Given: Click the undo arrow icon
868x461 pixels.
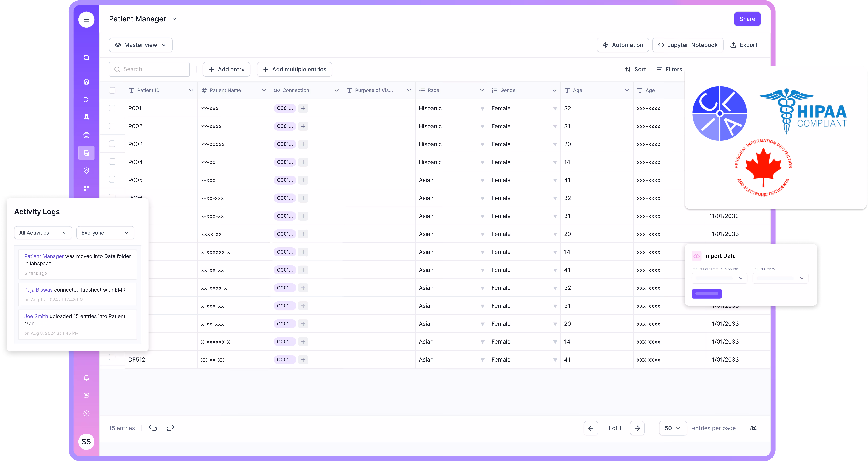Looking at the screenshot, I should (x=153, y=428).
